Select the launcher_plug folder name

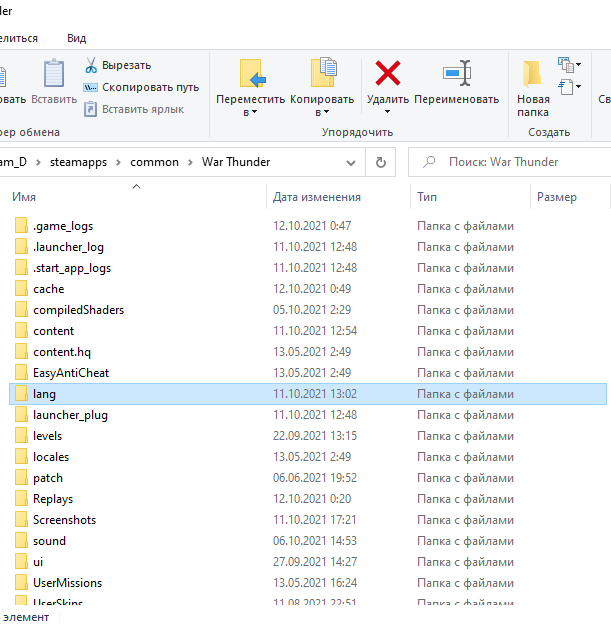coord(70,415)
